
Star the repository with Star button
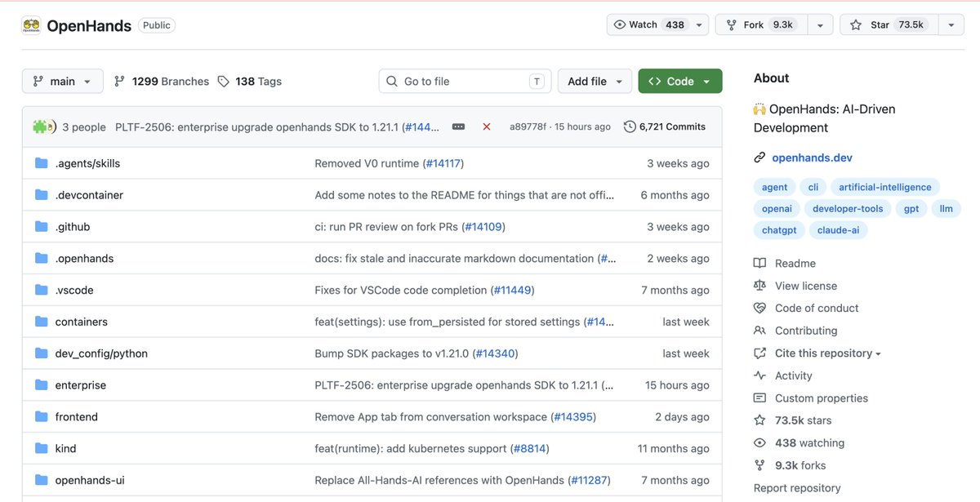tap(889, 24)
